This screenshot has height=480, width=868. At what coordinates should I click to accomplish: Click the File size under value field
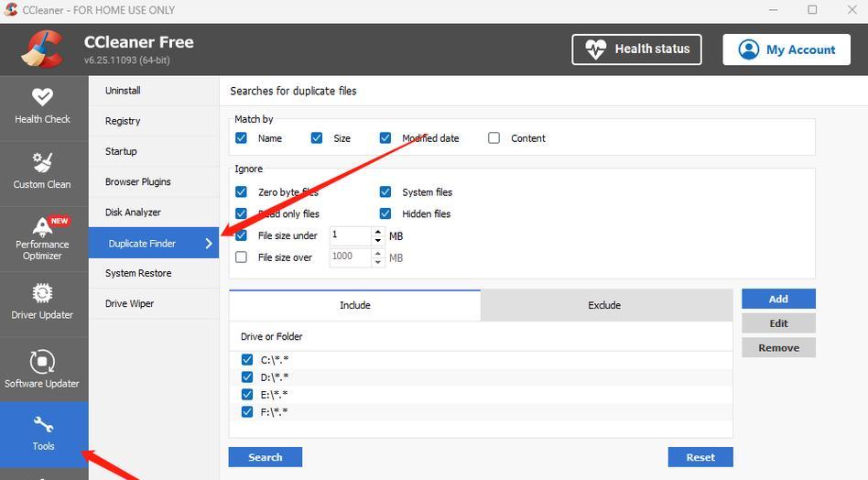pos(351,235)
